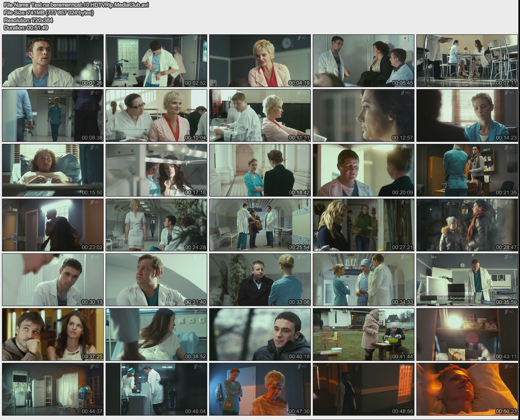Open the thumbnail timestamped 00:47:30
This screenshot has width=520, height=420.
260,389
